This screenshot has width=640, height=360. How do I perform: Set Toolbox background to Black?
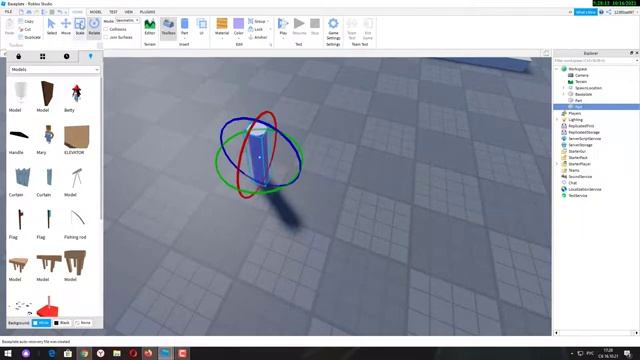(x=62, y=323)
